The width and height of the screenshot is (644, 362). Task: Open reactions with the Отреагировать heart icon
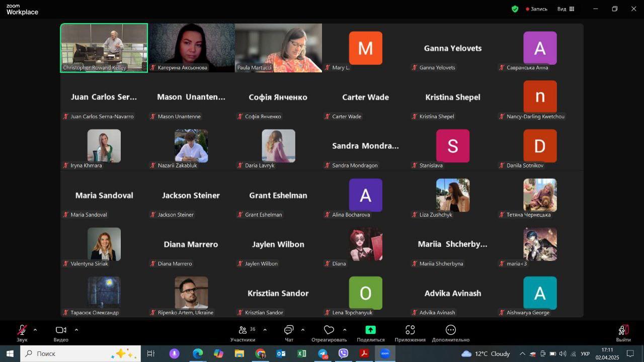pos(329,333)
